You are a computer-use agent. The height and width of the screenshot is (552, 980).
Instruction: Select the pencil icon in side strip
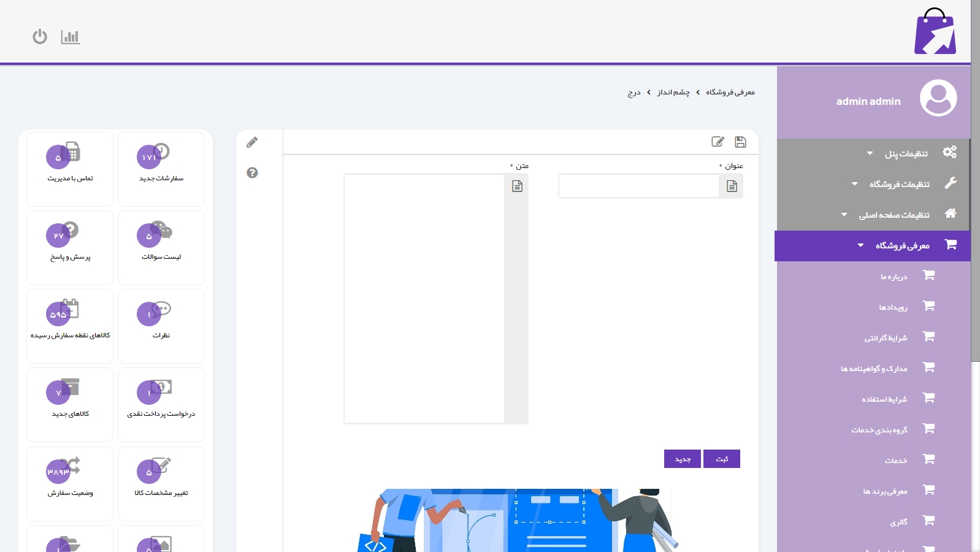coord(252,143)
